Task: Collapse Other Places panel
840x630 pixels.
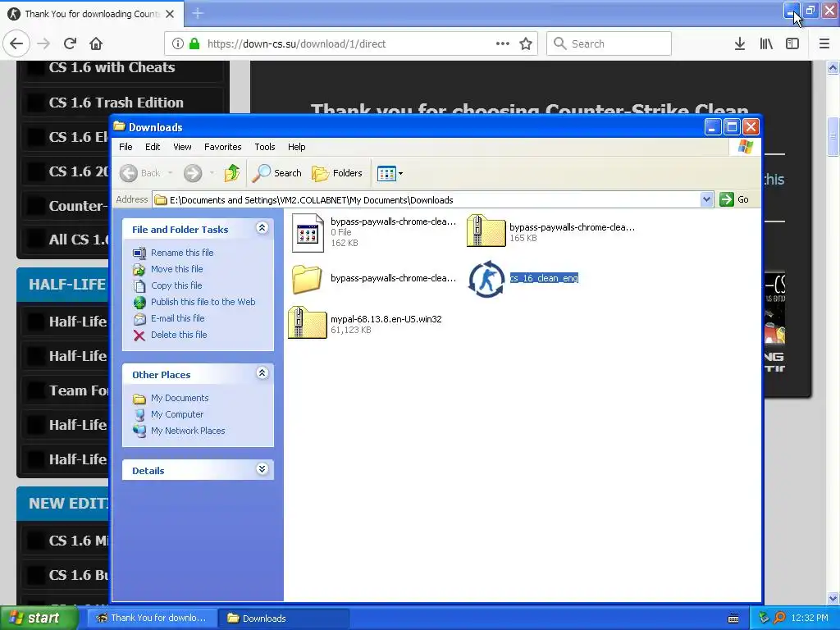Action: (x=262, y=373)
